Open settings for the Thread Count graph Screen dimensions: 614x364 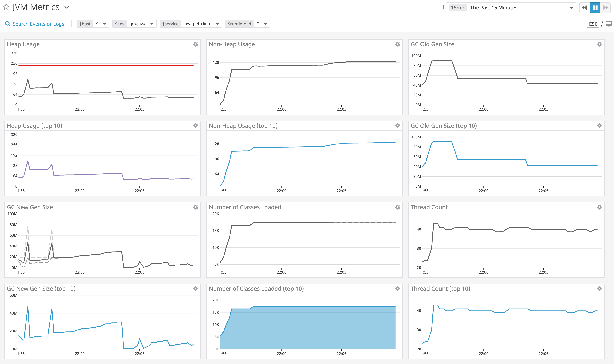click(599, 207)
